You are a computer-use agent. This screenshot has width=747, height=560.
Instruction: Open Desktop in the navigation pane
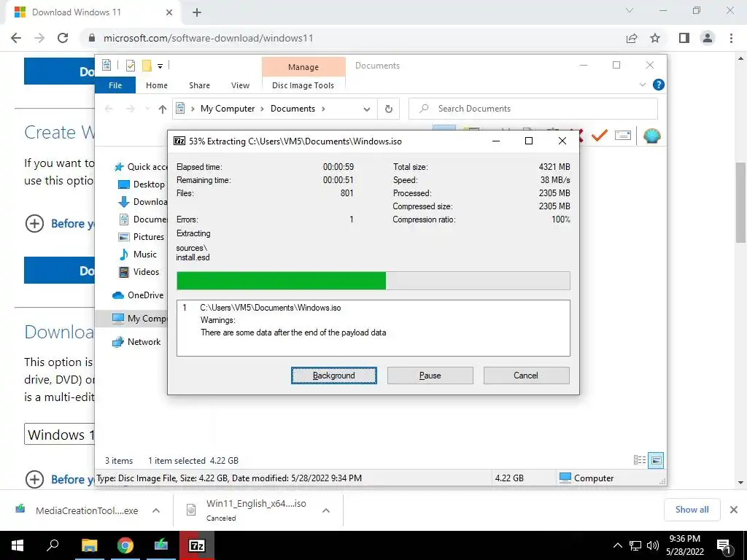click(142, 184)
